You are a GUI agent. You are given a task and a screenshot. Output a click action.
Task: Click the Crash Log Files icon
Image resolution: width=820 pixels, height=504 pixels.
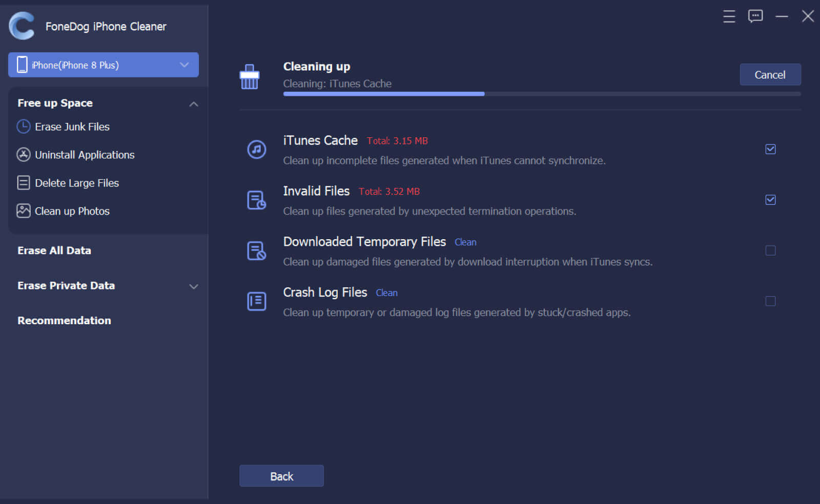[257, 301]
